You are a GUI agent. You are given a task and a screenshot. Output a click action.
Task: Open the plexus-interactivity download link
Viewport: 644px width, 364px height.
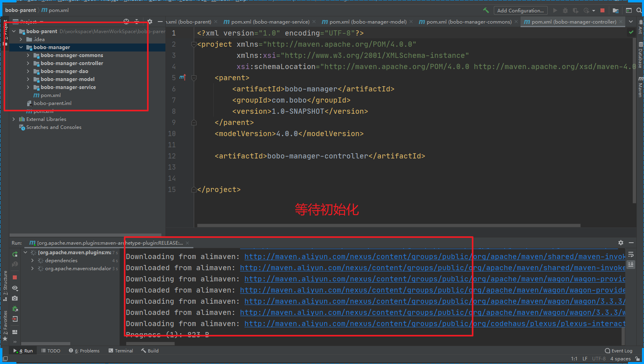point(435,324)
